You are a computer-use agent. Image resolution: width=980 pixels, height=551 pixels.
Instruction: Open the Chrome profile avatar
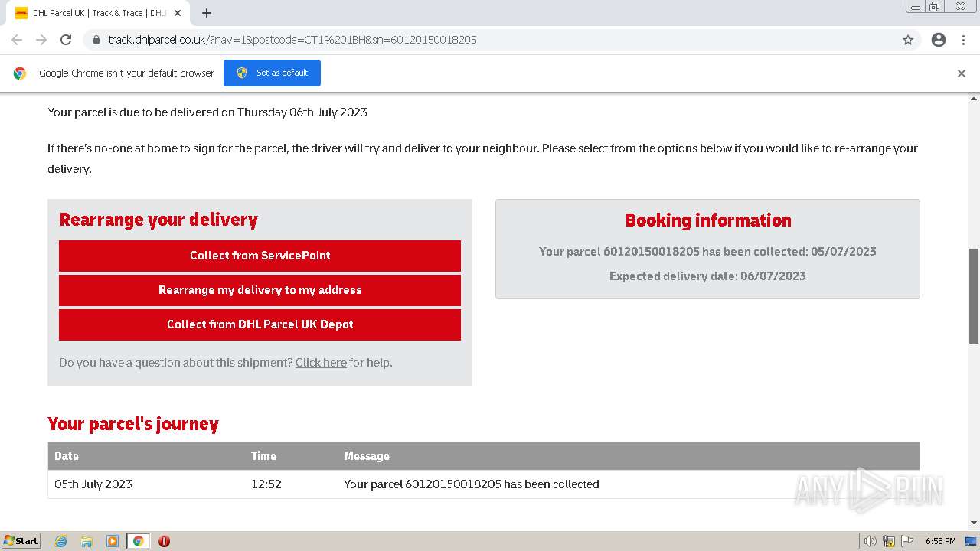click(x=939, y=40)
